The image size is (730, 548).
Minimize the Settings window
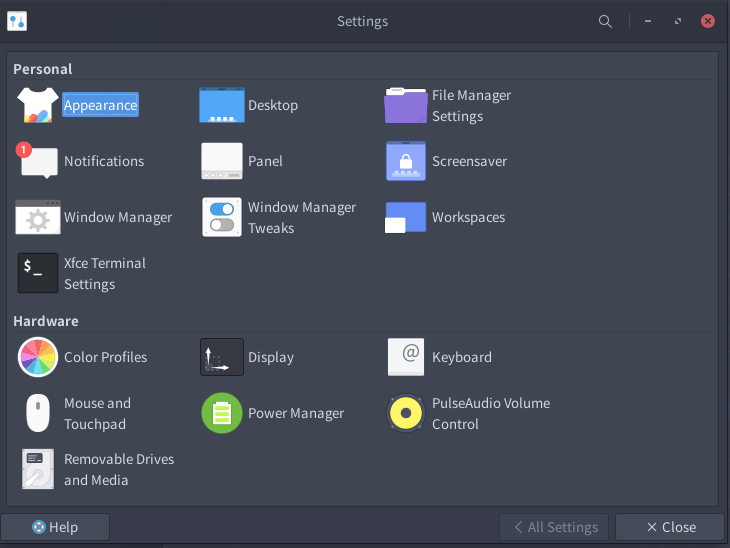648,21
